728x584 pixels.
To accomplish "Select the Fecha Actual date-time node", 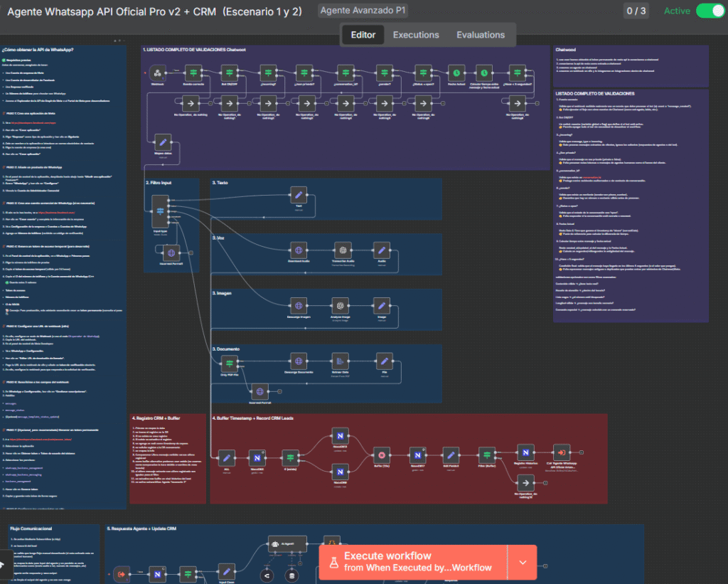I will point(457,73).
